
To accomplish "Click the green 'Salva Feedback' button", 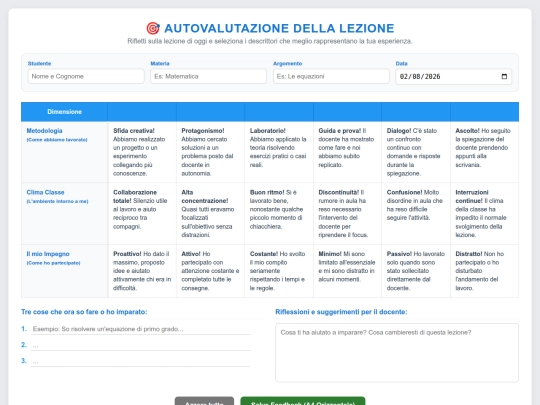I will click(303, 401).
